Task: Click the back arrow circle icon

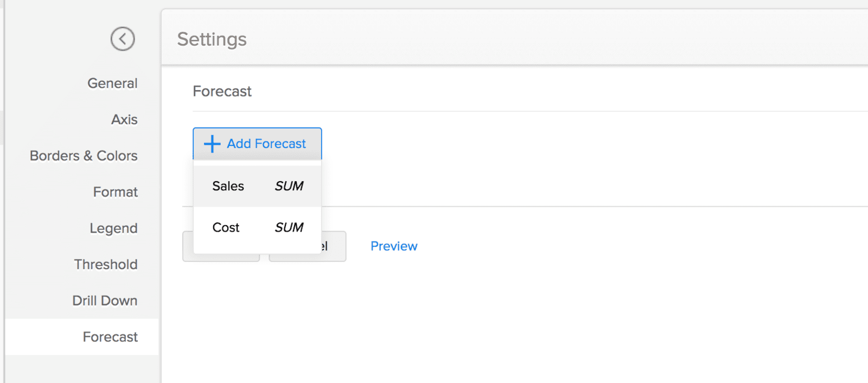Action: (122, 39)
